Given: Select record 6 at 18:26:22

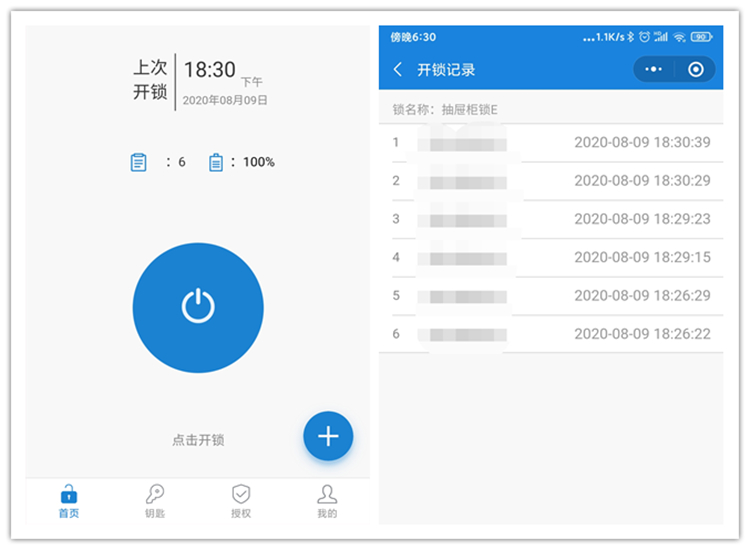Looking at the screenshot, I should pos(551,334).
